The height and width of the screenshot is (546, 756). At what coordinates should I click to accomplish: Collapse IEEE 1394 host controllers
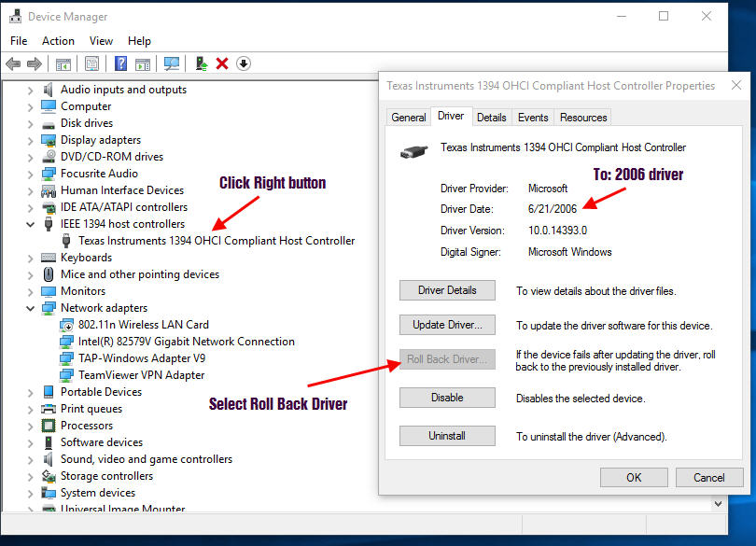click(x=31, y=224)
